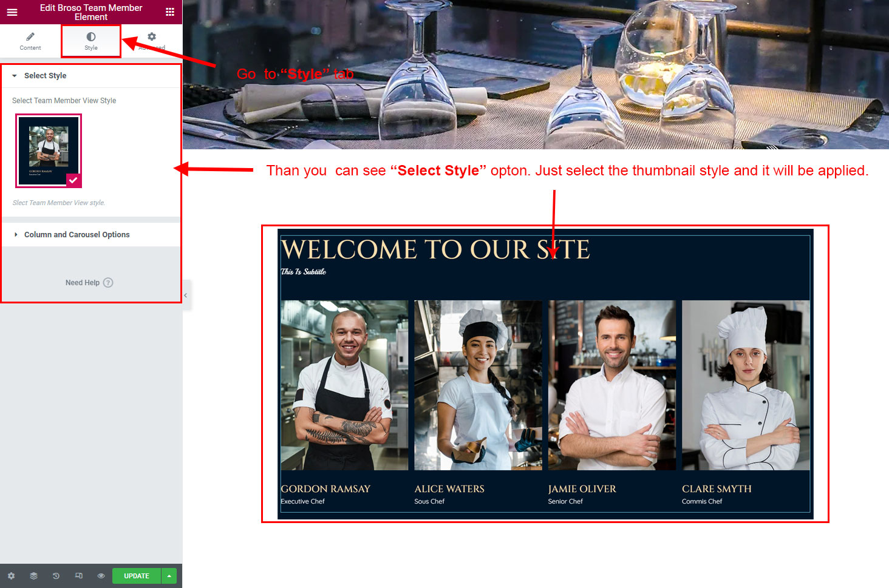Click the checkmark on the selected style
This screenshot has width=889, height=588.
tap(73, 180)
